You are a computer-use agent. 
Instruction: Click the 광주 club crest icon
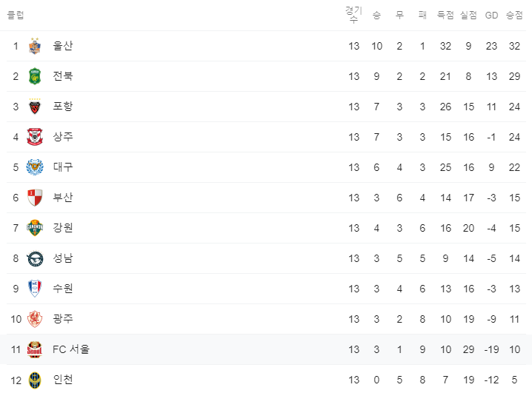tap(35, 319)
